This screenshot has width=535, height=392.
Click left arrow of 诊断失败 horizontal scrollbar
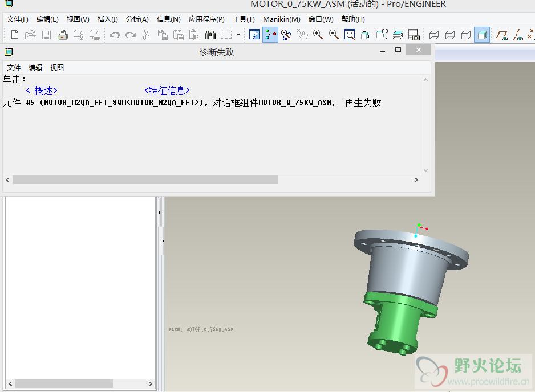[x=7, y=179]
